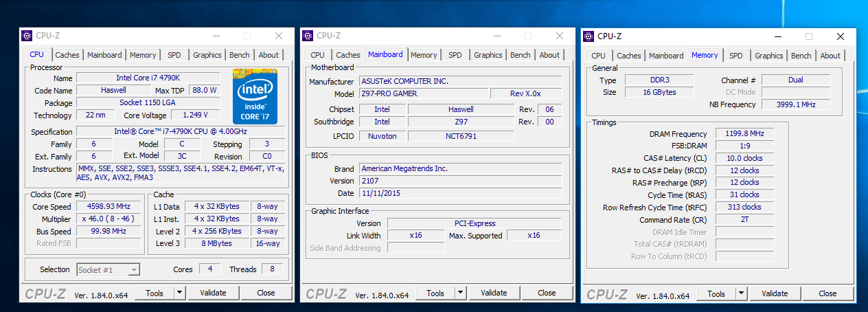Click the Bus Speed value 99.98 MHz
Viewport: 868px width, 312px height.
point(108,231)
